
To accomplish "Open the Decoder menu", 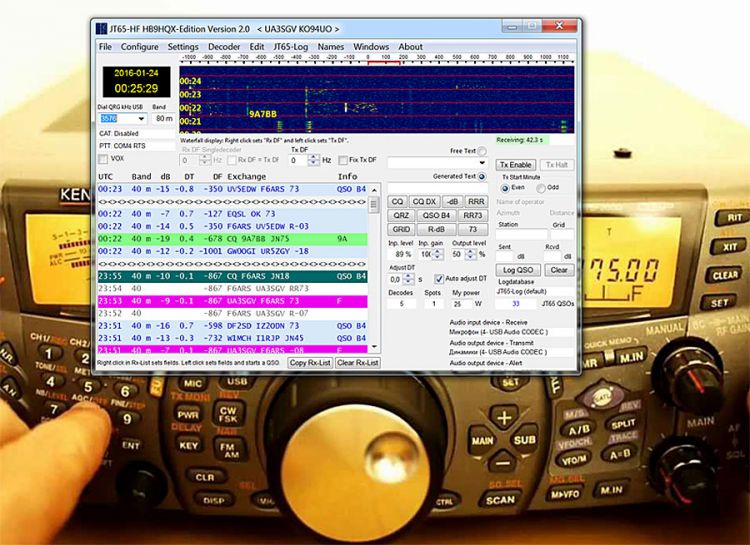I will pyautogui.click(x=224, y=46).
